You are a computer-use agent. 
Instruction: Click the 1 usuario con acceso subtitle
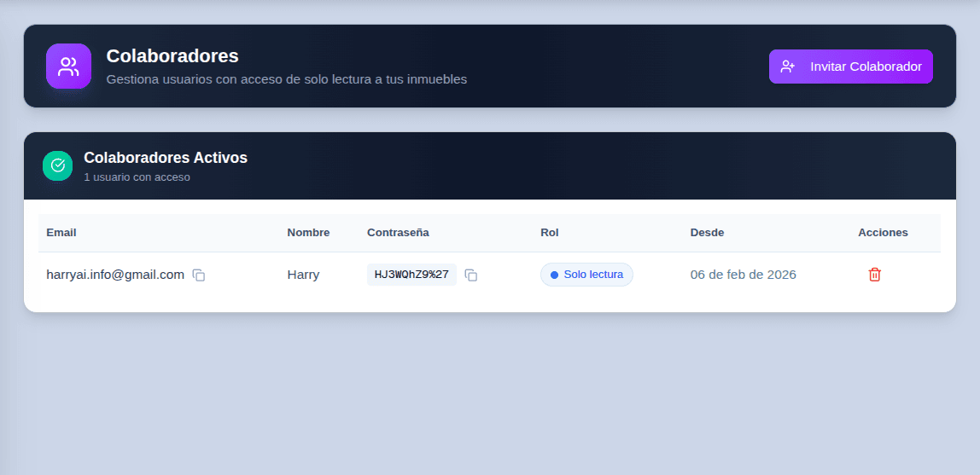tap(137, 177)
